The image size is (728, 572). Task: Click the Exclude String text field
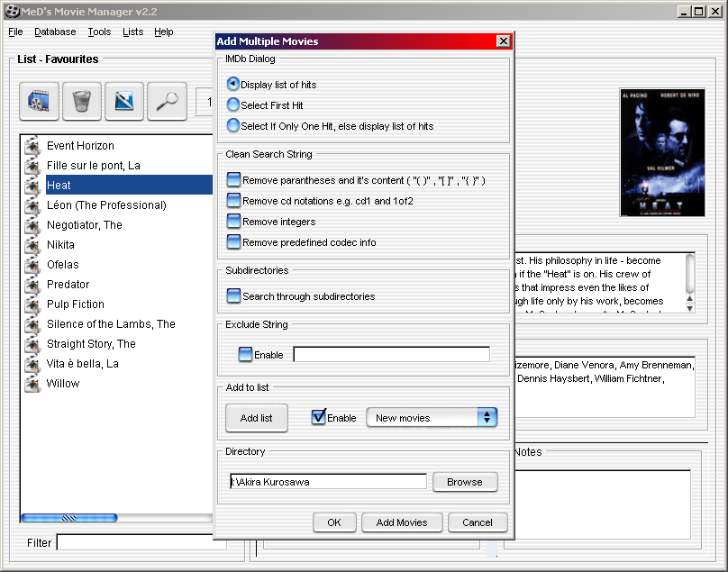point(391,355)
